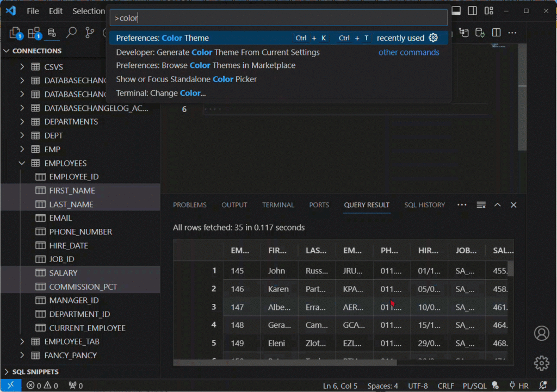Open the Explorer view in activity bar
557x392 pixels.
click(x=15, y=33)
